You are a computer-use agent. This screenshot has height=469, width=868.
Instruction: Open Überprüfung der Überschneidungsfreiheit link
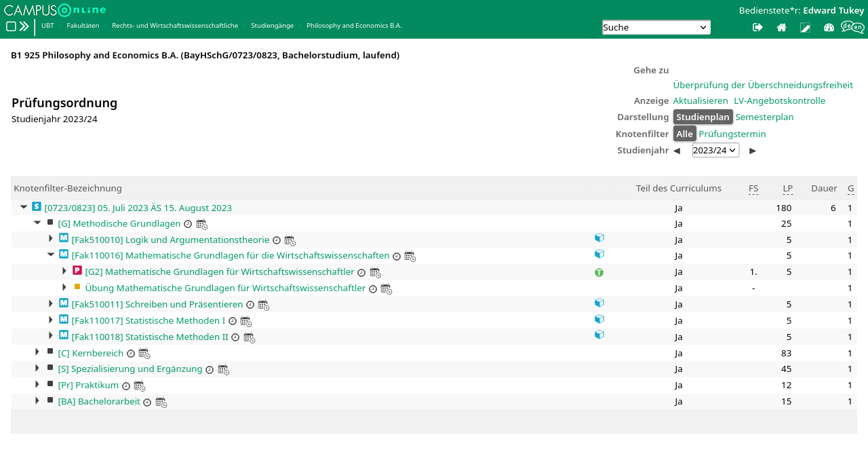click(x=763, y=85)
